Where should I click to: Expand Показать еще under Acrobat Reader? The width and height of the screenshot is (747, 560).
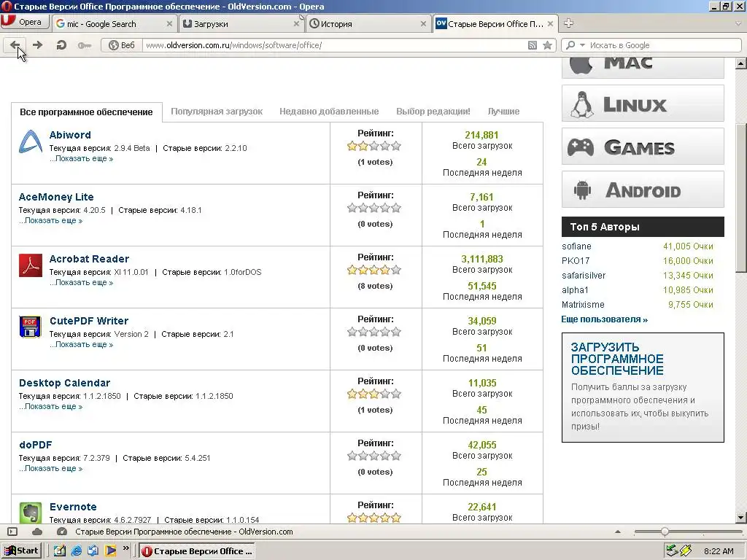[82, 282]
